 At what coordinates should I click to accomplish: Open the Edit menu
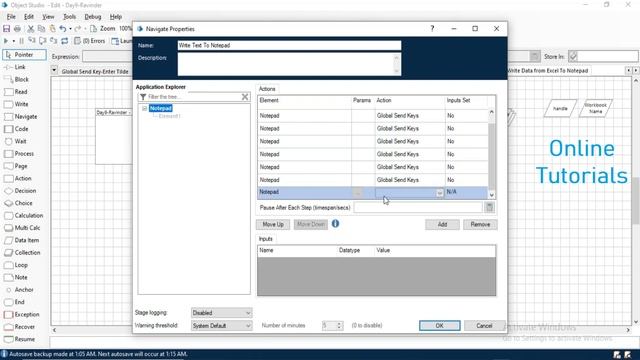tap(29, 17)
